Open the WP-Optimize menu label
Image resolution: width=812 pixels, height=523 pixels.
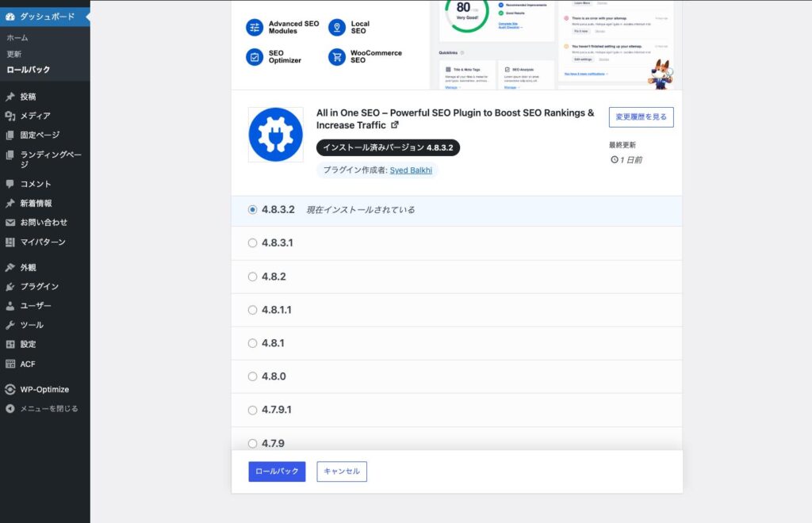(x=44, y=390)
